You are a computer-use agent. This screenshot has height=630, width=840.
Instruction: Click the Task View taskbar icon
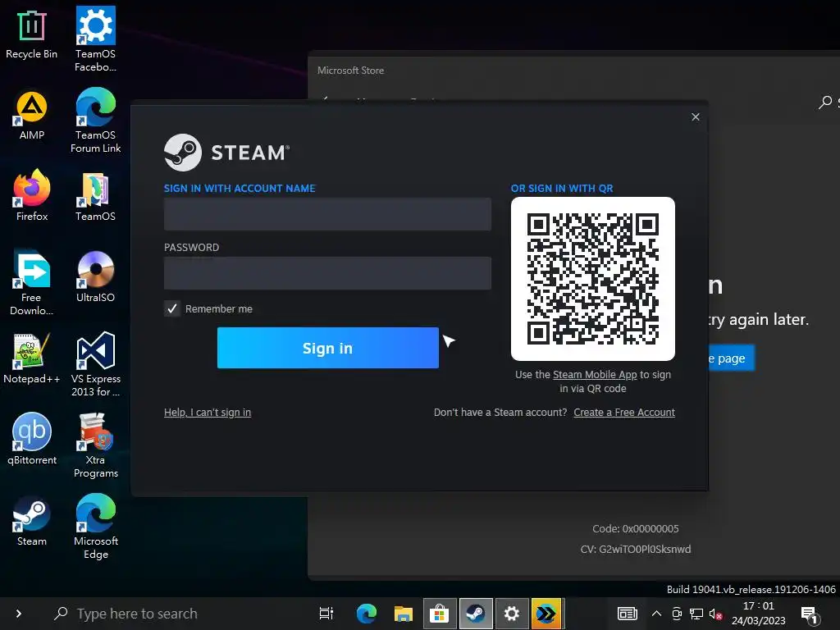tap(326, 614)
